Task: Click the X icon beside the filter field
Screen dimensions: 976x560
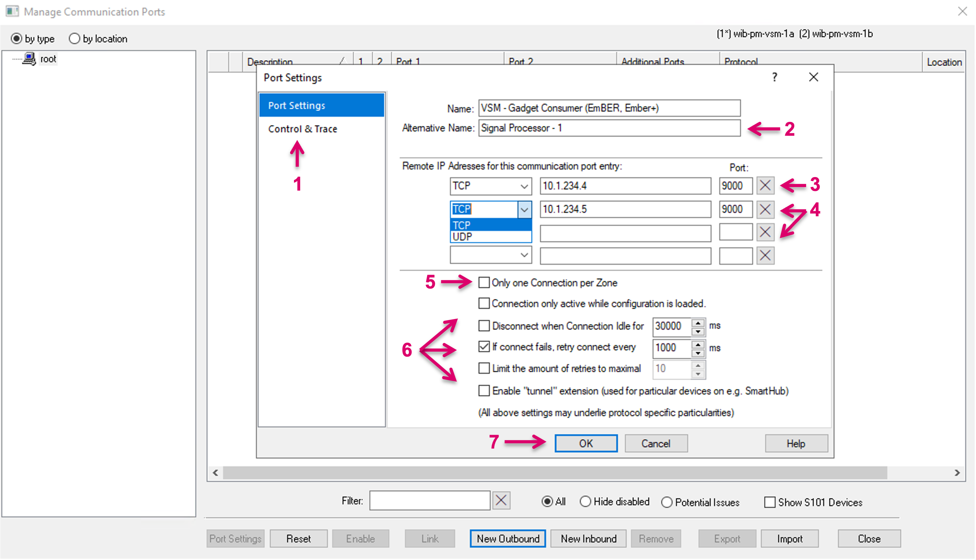Action: point(501,500)
